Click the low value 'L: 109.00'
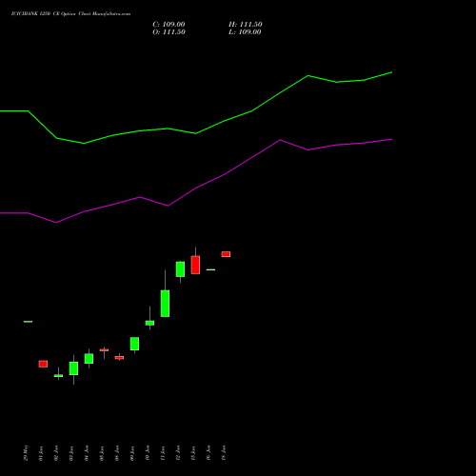 (245, 32)
